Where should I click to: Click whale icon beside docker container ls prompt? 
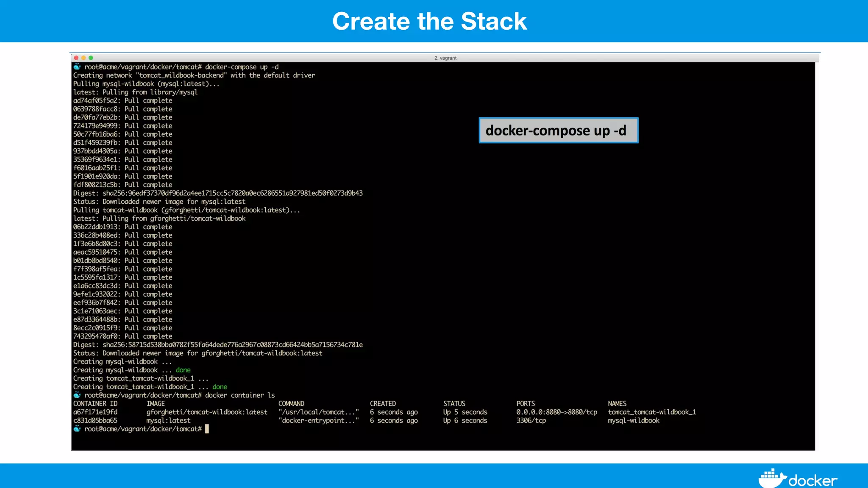pos(77,395)
